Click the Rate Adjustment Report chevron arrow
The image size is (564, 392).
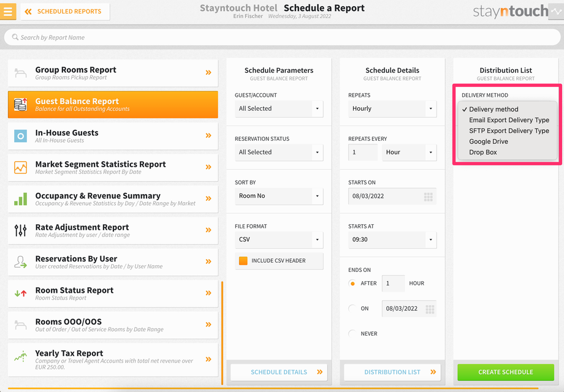point(208,230)
